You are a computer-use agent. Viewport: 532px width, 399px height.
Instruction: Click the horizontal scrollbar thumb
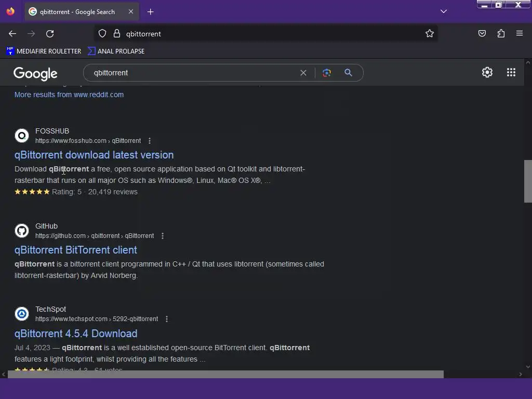[225, 374]
